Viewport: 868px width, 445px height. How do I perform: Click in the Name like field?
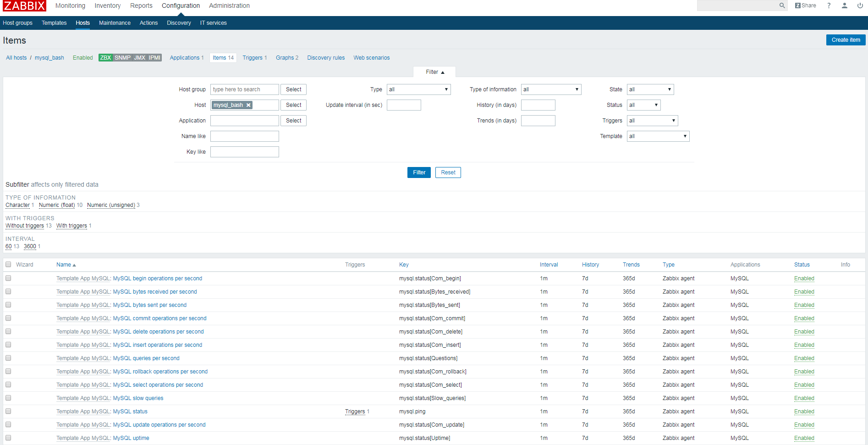(245, 136)
